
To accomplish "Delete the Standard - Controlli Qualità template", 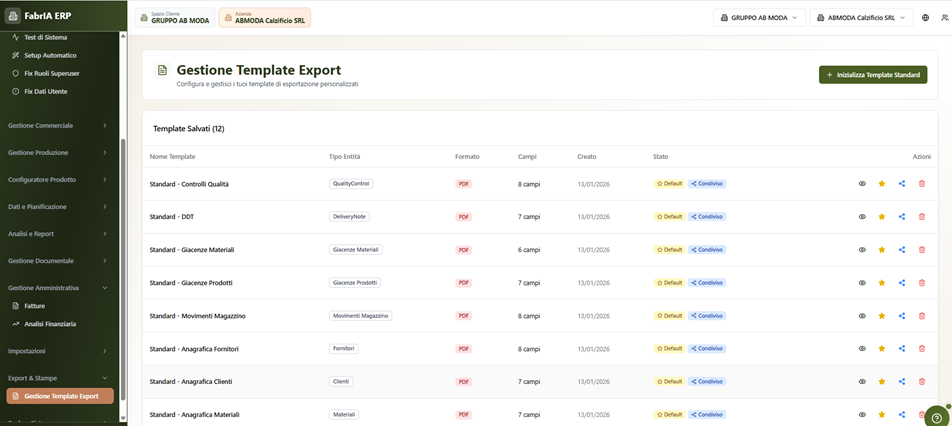I will pyautogui.click(x=922, y=184).
